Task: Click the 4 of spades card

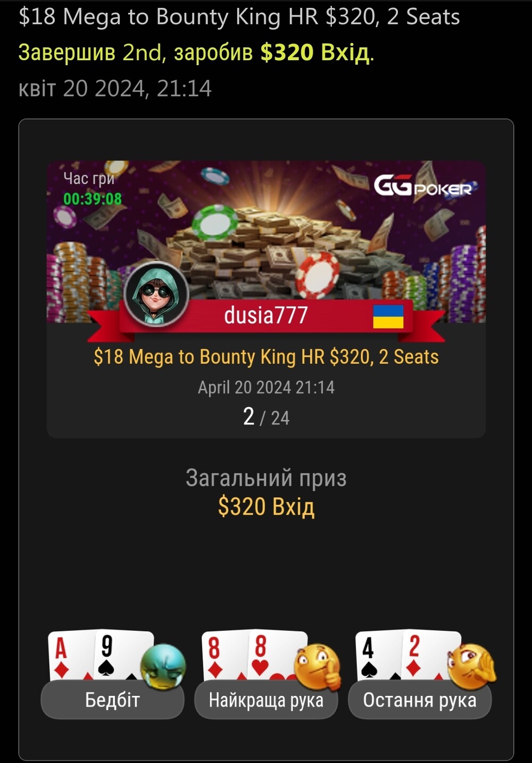Action: pos(377,656)
